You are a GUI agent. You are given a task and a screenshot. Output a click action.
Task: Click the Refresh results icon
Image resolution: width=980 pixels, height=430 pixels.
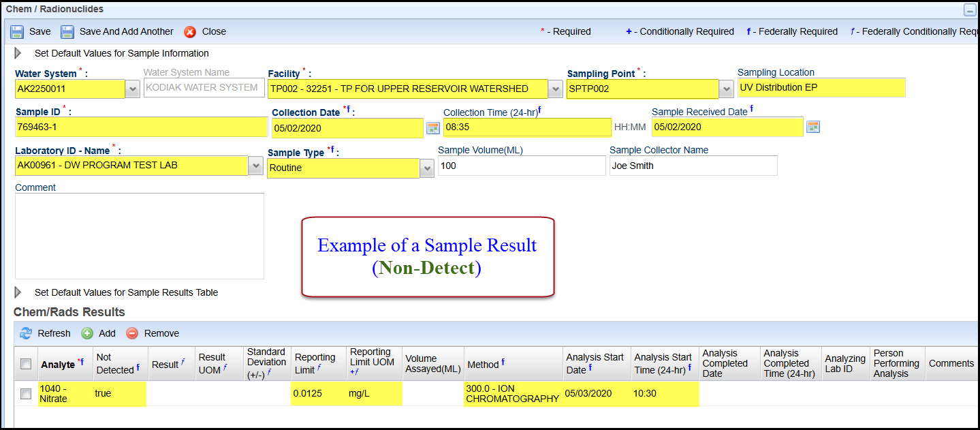tap(26, 333)
